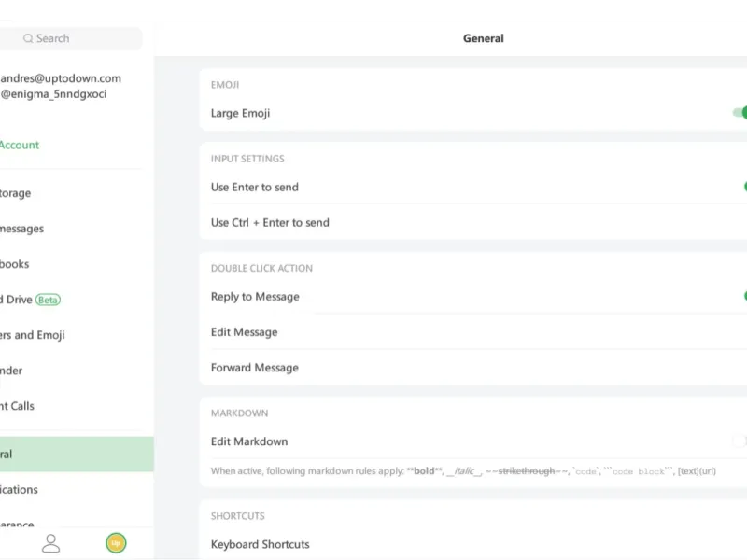Choose Reply to Message double click action
The width and height of the screenshot is (747, 560).
(x=473, y=297)
